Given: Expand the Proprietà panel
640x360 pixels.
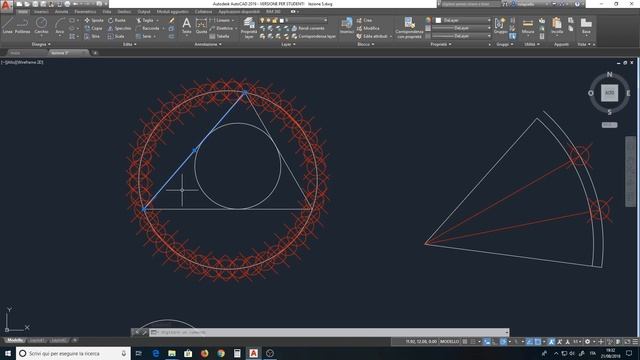Looking at the screenshot, I should click(x=441, y=44).
